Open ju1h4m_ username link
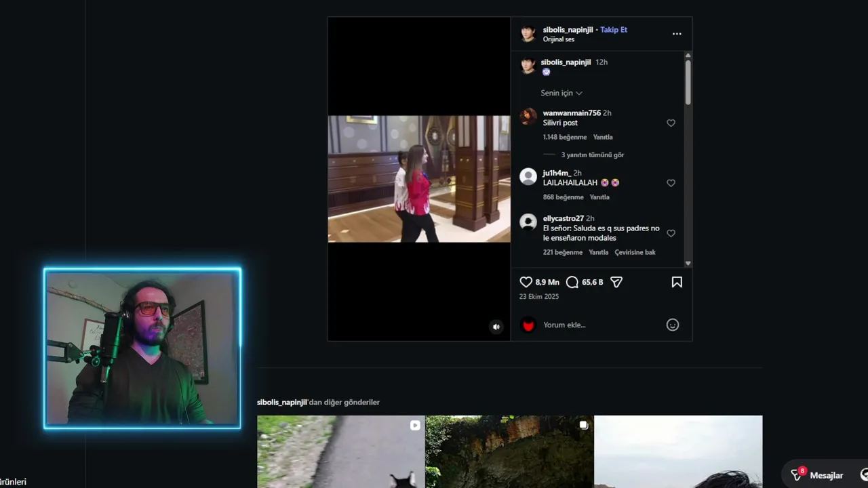The image size is (868, 488). click(557, 173)
